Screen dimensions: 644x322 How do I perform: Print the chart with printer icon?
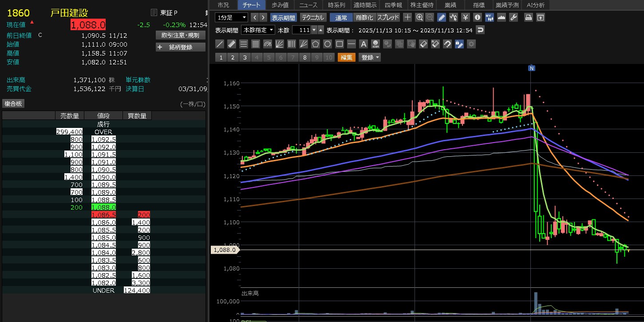(528, 17)
